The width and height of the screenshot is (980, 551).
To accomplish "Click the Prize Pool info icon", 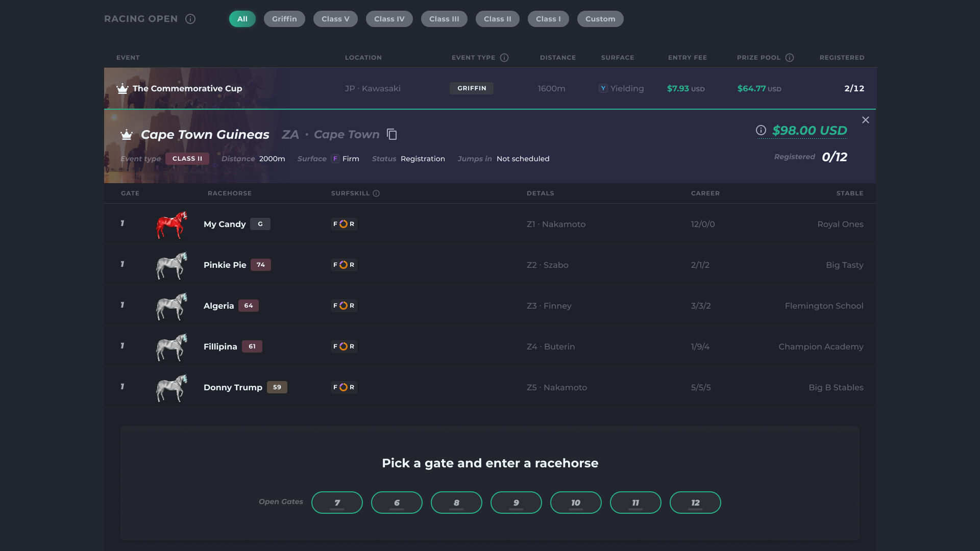I will [790, 58].
